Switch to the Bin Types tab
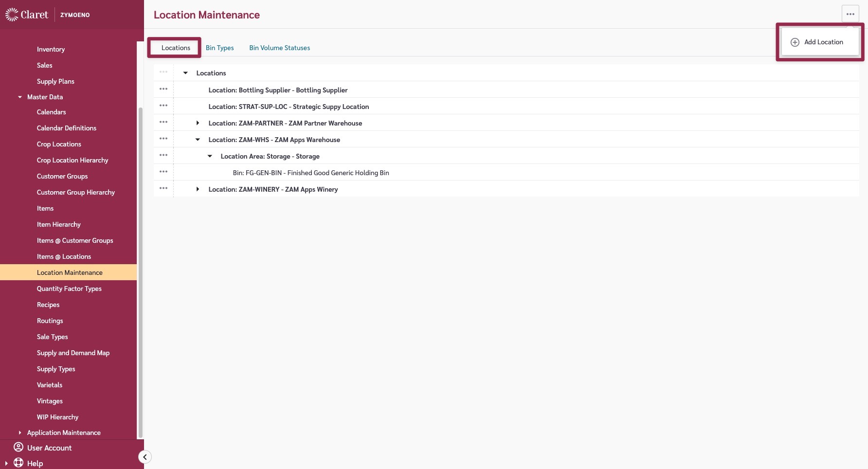Screen dimensions: 868x469 coord(219,48)
